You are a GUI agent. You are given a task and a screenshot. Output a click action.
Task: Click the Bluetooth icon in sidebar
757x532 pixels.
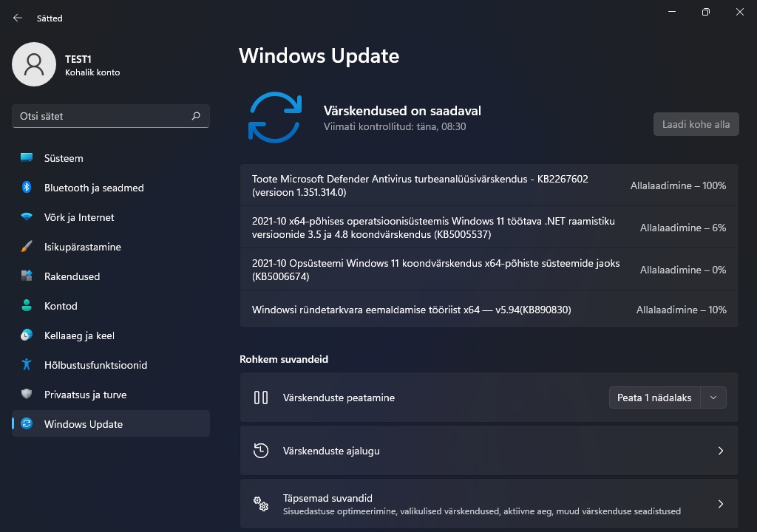[x=27, y=188]
